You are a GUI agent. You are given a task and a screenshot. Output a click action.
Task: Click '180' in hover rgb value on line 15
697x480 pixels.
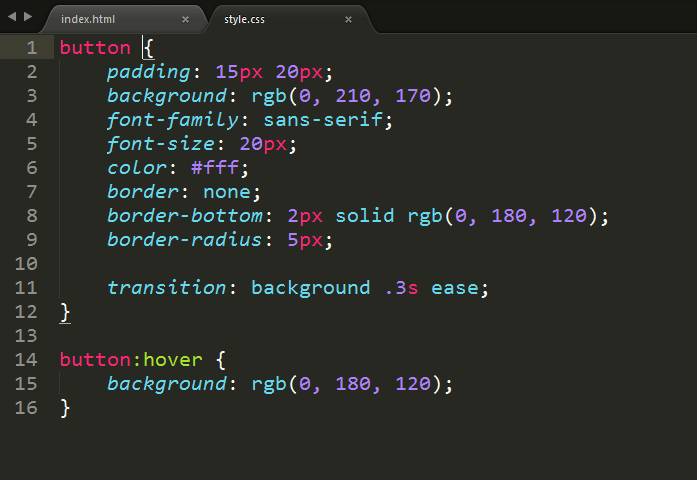click(353, 384)
